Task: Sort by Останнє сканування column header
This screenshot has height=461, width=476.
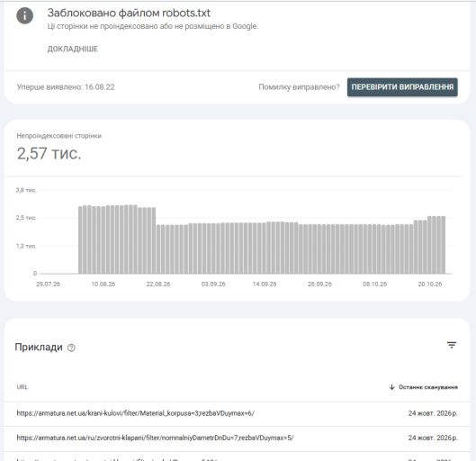Action: (x=428, y=387)
